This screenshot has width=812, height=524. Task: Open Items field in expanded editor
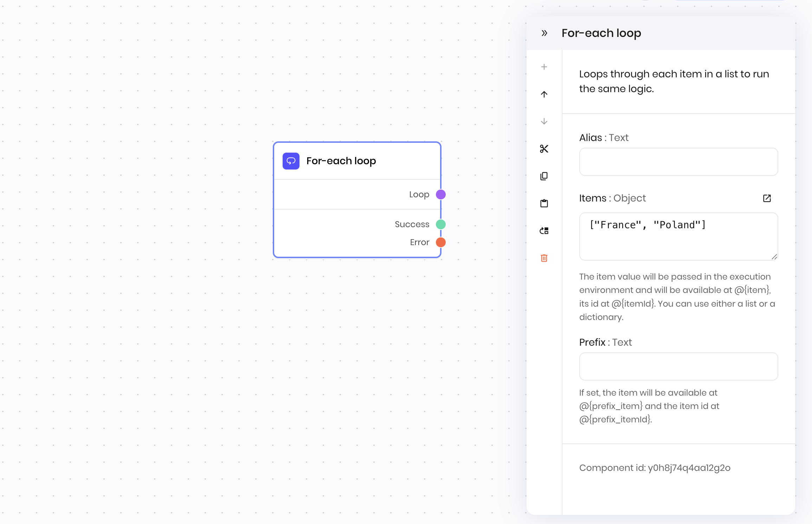pyautogui.click(x=767, y=198)
